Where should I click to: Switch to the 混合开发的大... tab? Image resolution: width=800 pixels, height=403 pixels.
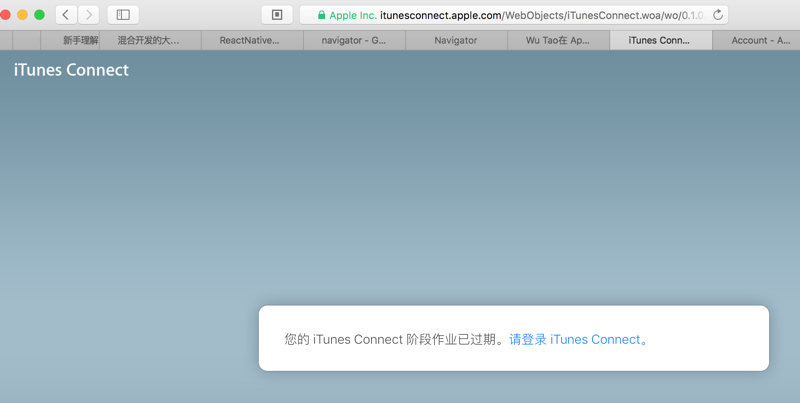(x=151, y=40)
